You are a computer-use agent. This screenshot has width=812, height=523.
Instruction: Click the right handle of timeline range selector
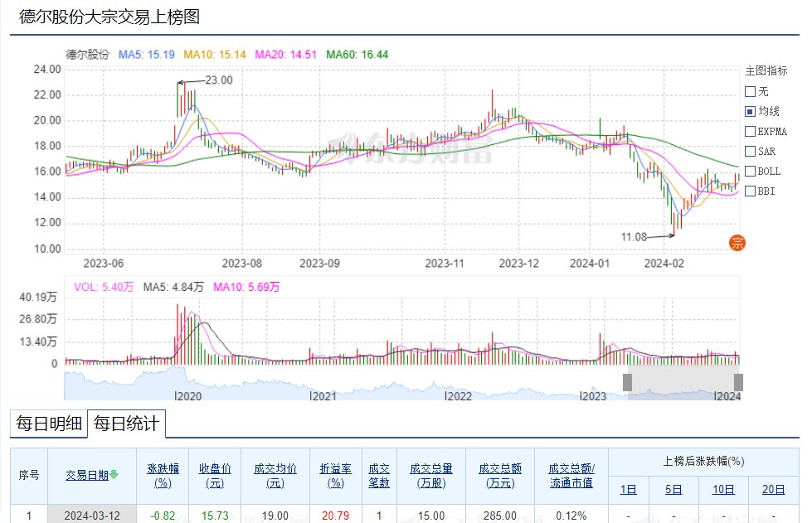(738, 382)
